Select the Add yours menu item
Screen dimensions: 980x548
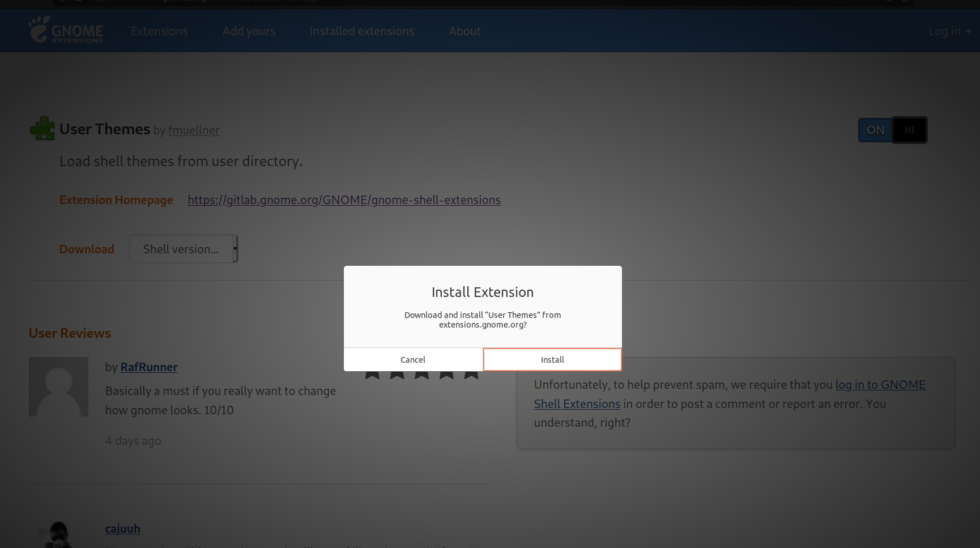(x=249, y=31)
